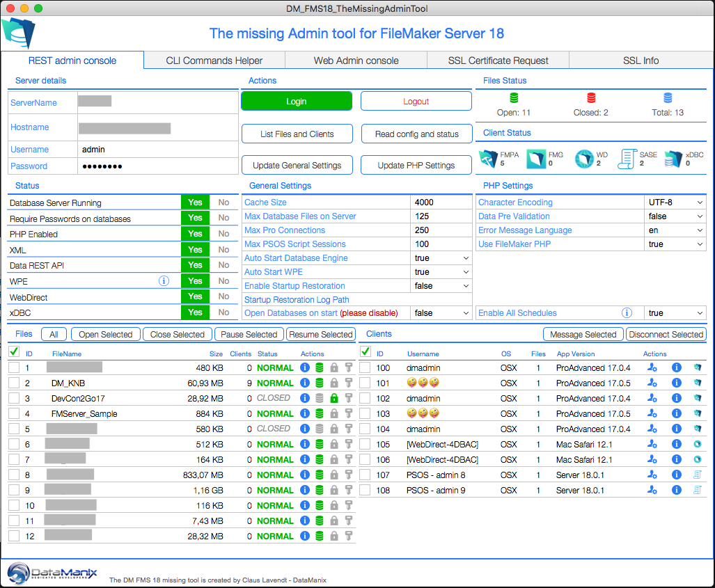The width and height of the screenshot is (715, 588).
Task: Open Open Databases on start dropdown
Action: (441, 313)
